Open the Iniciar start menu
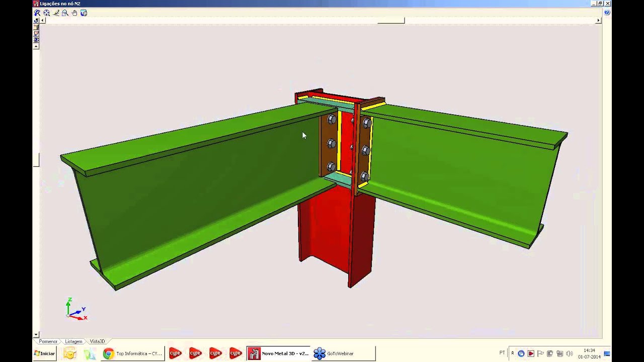The height and width of the screenshot is (362, 644). [x=44, y=353]
